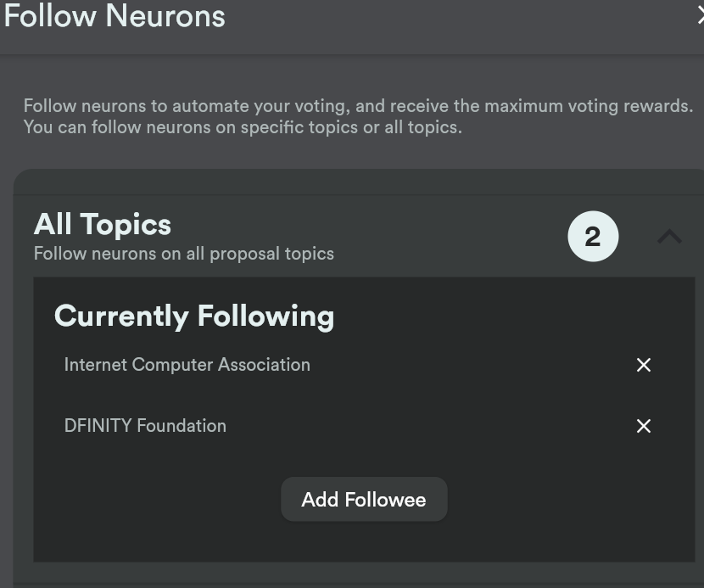This screenshot has width=704, height=588.
Task: Click the followee count badge showing 2
Action: 593,236
